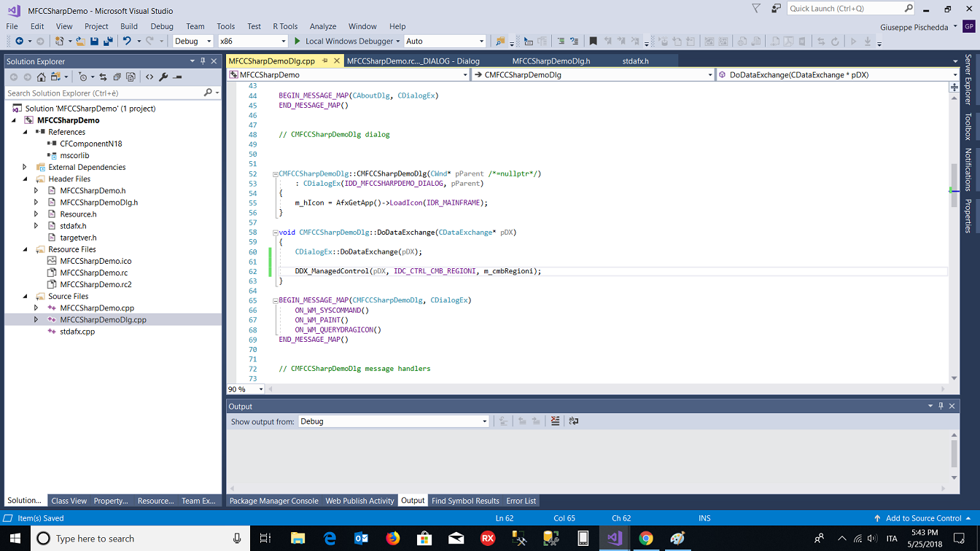Uncomment selected lines via toolbar icon
Screen dimensions: 980x551
click(574, 42)
